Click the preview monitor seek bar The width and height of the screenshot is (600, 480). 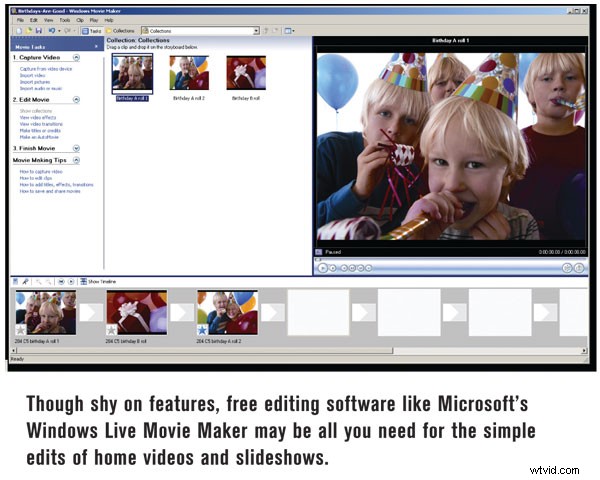coord(450,260)
